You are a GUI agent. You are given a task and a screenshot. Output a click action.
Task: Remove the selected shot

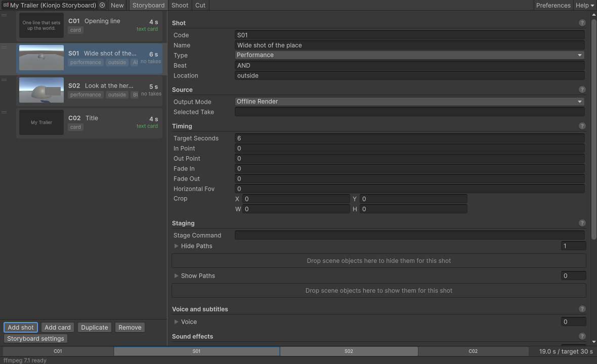coord(130,328)
